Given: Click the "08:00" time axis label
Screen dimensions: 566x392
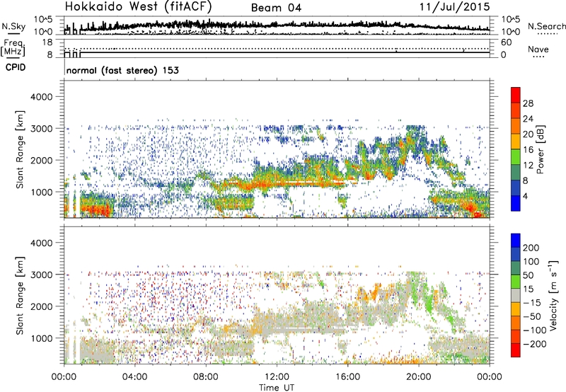Looking at the screenshot, I should (206, 377).
